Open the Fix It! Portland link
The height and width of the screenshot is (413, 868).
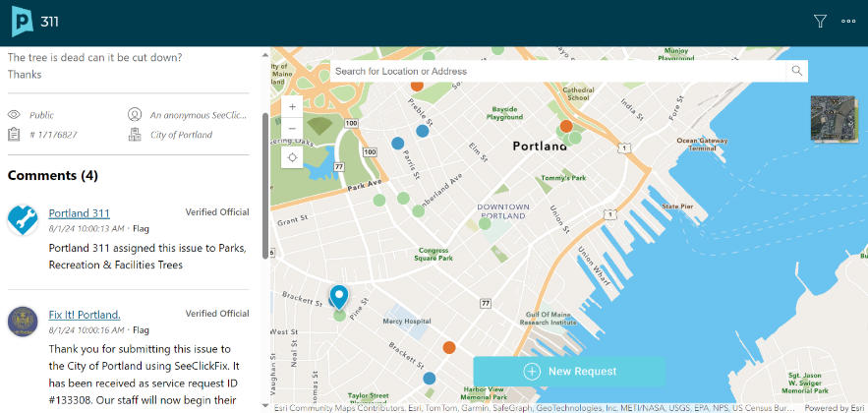[85, 315]
